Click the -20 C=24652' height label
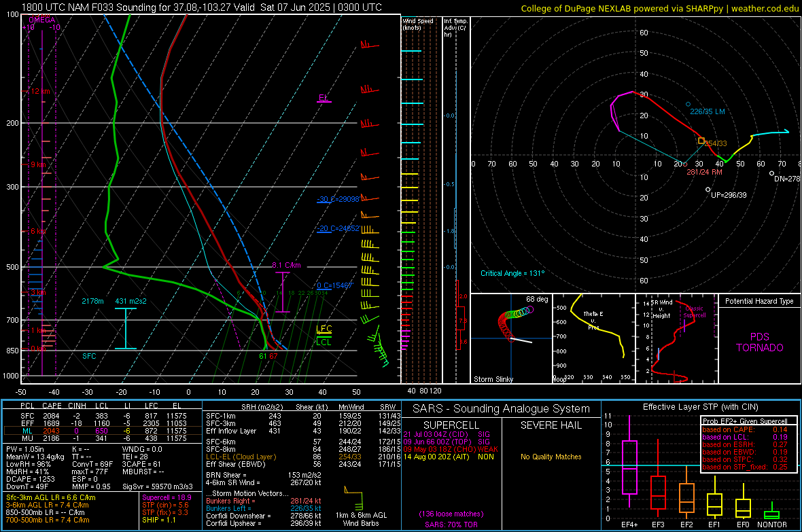The height and width of the screenshot is (532, 802). [x=338, y=229]
